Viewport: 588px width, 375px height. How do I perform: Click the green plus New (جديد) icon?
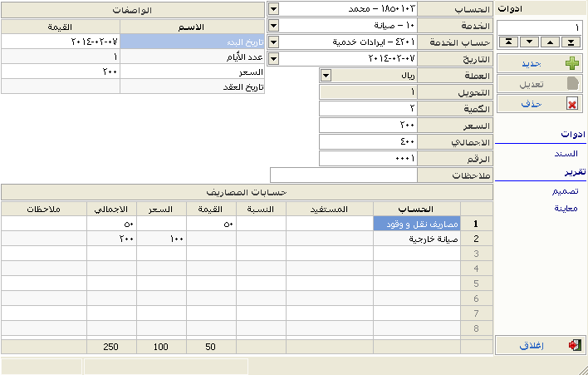pos(571,63)
